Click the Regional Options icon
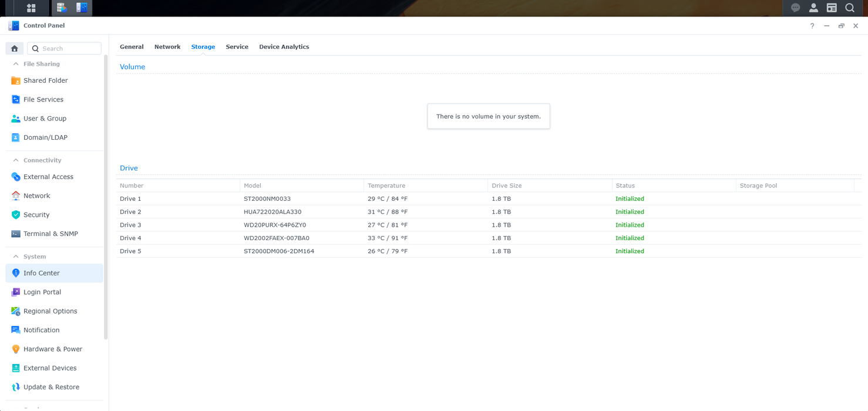This screenshot has height=411, width=868. pyautogui.click(x=16, y=311)
